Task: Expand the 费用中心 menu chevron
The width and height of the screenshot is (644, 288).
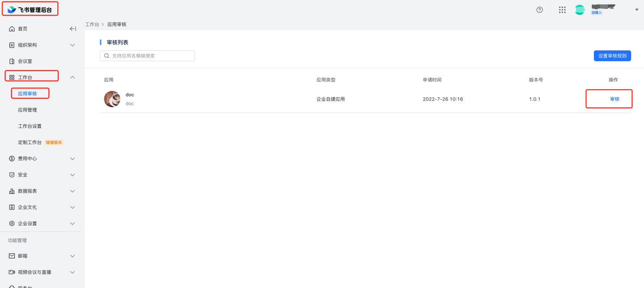Action: click(x=72, y=159)
